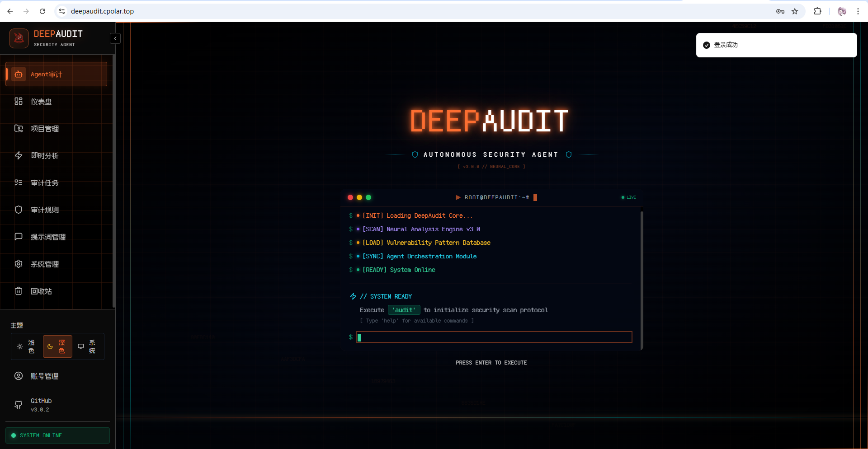Focus the terminal command input field

pyautogui.click(x=494, y=337)
